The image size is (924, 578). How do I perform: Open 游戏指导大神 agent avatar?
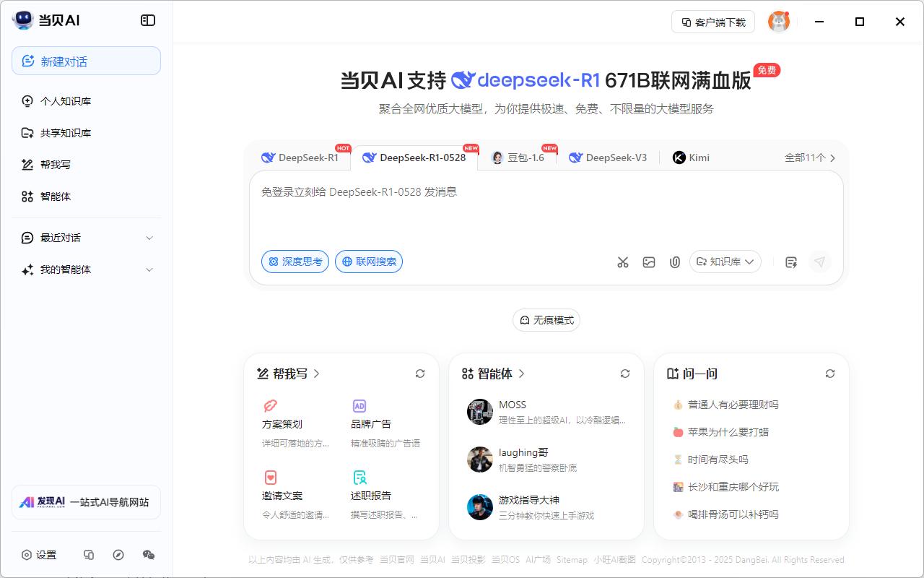(480, 507)
